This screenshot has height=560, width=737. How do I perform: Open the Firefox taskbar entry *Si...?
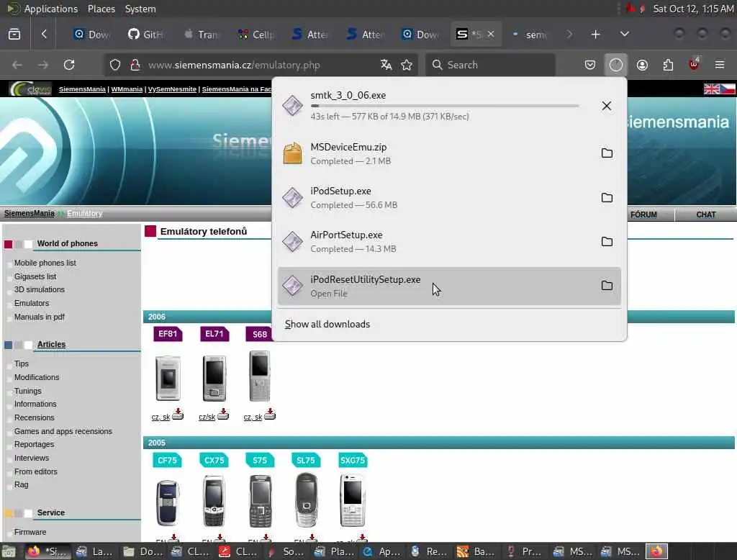click(x=47, y=551)
